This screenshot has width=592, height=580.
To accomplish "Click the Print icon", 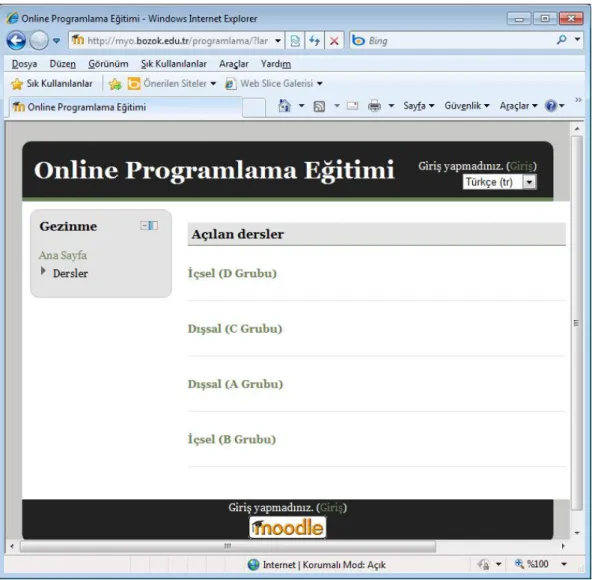I will (374, 106).
